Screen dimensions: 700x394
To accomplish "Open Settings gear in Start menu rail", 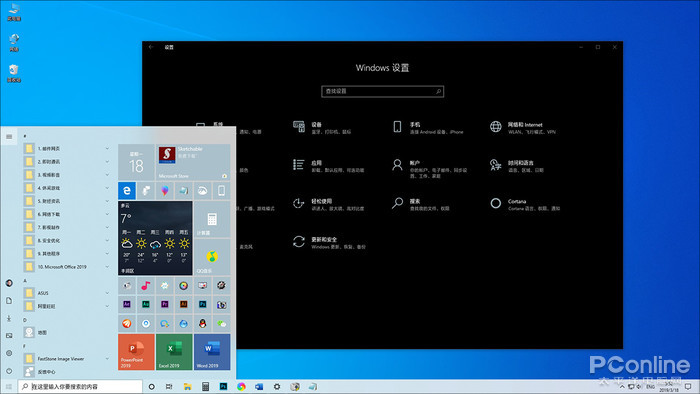I will pyautogui.click(x=9, y=353).
